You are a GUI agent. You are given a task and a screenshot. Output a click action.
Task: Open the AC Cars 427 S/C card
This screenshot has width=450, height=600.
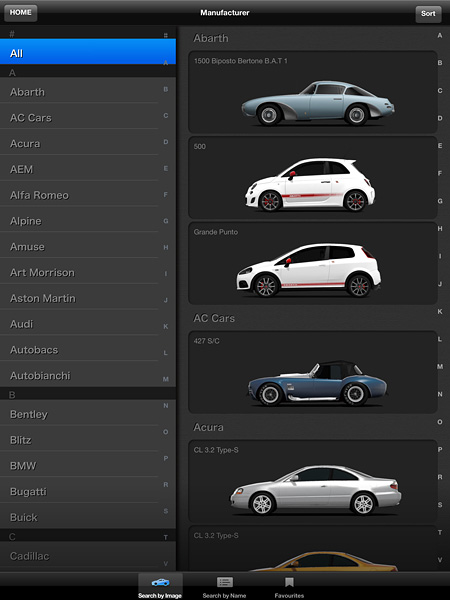click(x=313, y=372)
